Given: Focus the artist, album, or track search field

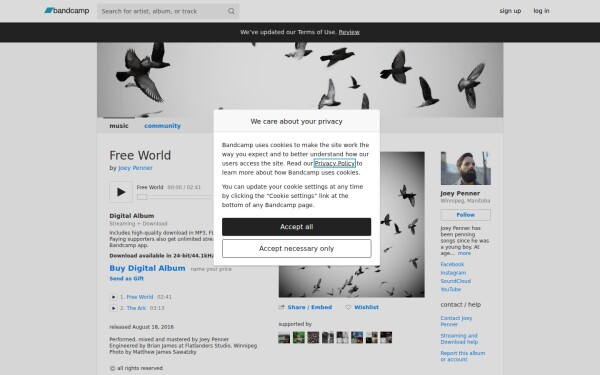Looking at the screenshot, I should tap(168, 11).
